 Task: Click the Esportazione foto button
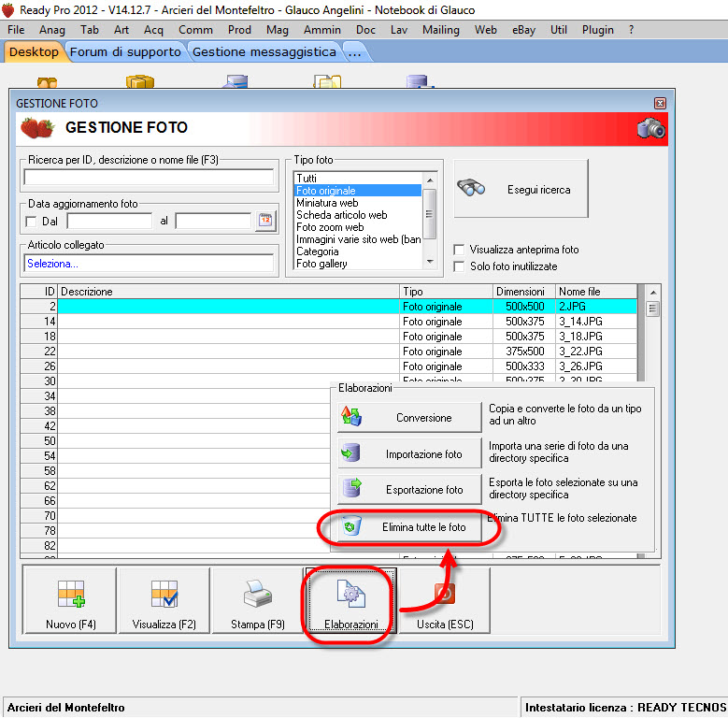coord(409,490)
